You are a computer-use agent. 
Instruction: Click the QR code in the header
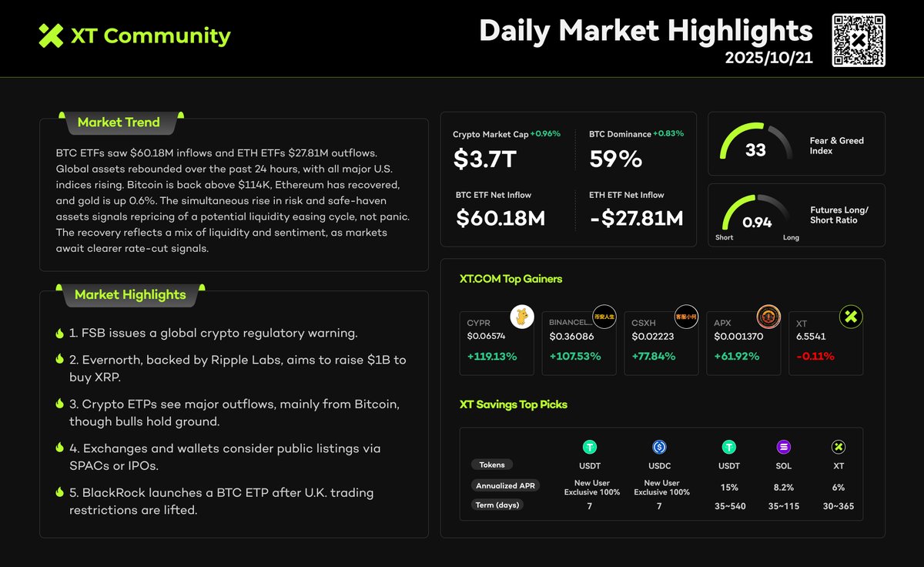[859, 40]
